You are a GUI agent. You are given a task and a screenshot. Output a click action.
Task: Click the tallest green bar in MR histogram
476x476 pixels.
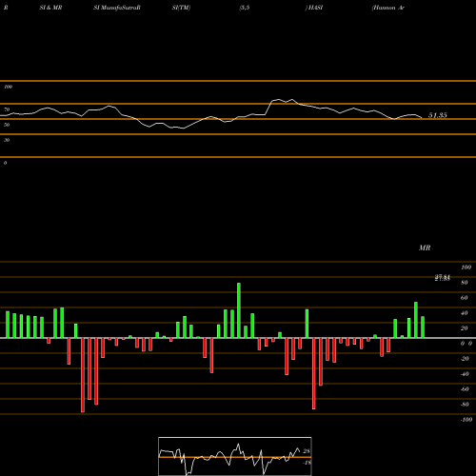(239, 310)
